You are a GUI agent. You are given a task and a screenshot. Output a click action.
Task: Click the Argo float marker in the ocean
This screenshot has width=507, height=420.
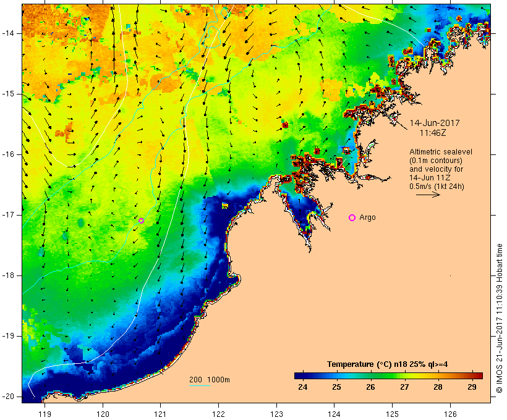142,220
